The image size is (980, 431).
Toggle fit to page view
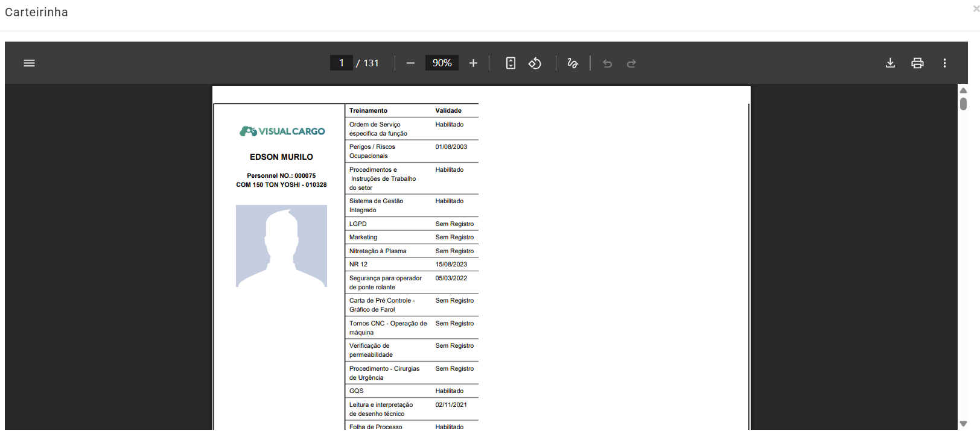click(x=511, y=63)
